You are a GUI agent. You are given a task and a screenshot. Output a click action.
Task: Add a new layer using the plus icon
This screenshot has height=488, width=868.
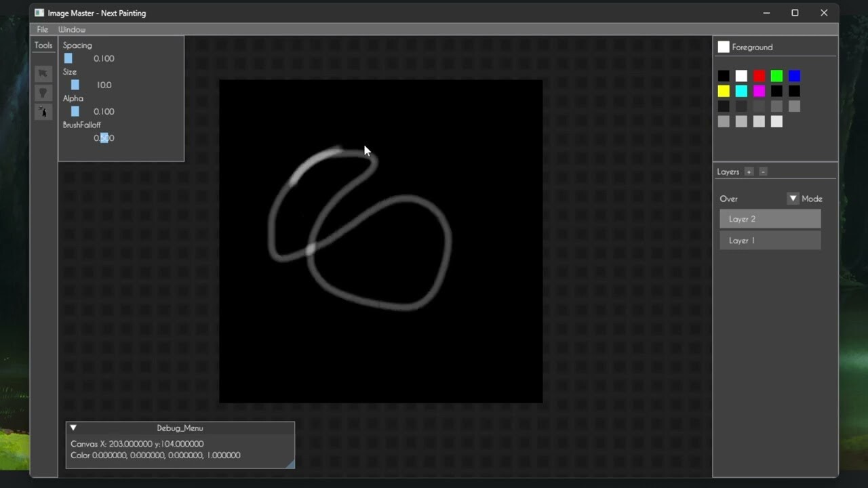(749, 171)
